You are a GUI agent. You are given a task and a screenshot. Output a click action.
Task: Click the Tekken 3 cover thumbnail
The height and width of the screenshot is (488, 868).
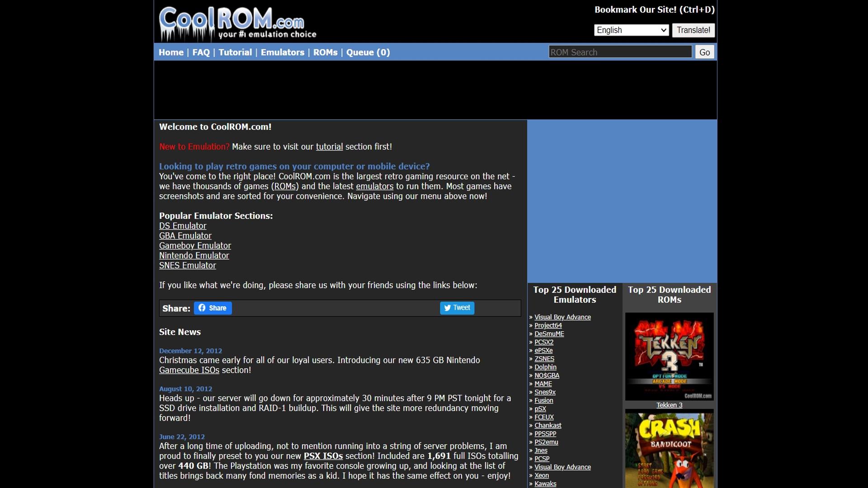[x=669, y=357]
